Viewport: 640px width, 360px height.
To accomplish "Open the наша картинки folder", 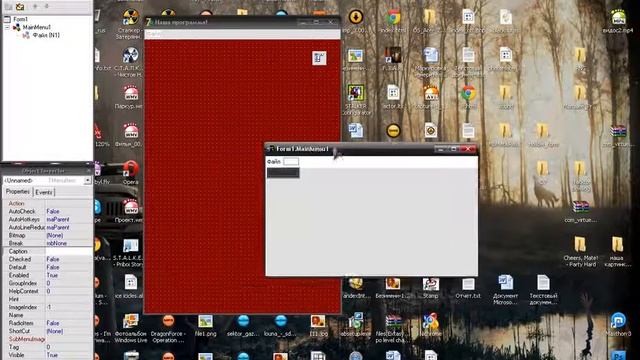I will click(x=617, y=251).
